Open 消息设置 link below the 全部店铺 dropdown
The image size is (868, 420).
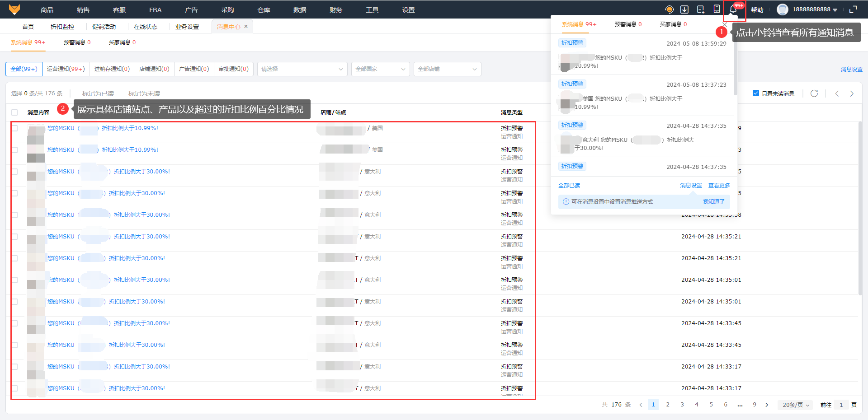point(852,70)
